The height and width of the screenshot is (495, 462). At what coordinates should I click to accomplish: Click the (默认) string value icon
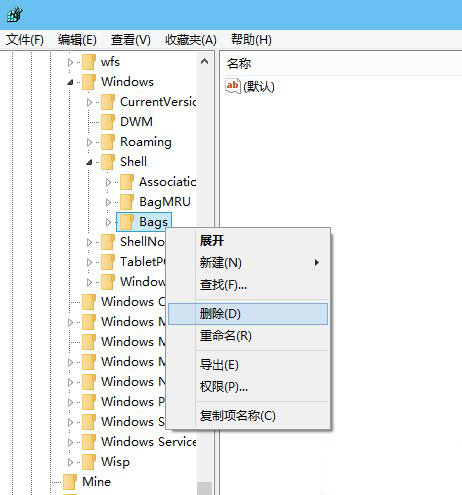[233, 86]
